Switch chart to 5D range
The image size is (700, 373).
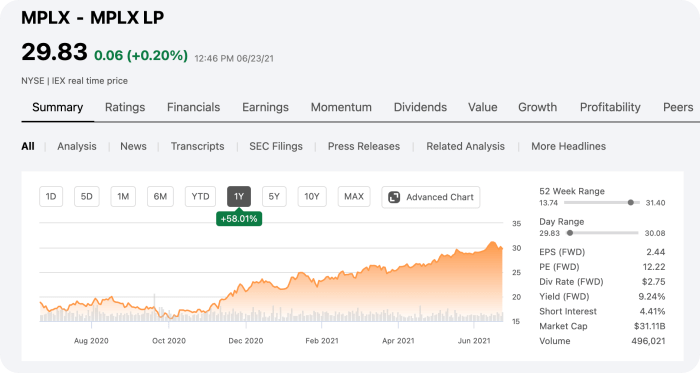point(87,196)
